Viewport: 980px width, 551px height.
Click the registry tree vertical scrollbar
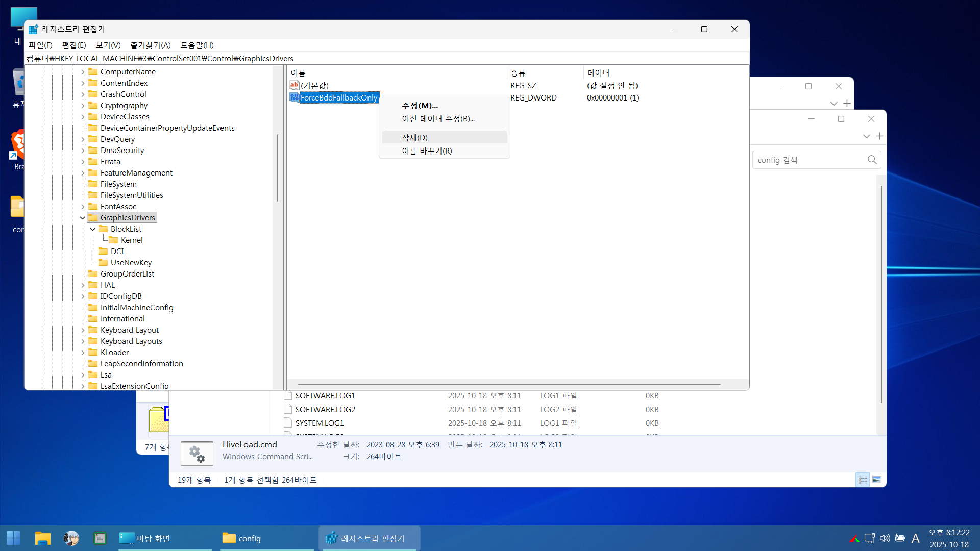click(278, 168)
